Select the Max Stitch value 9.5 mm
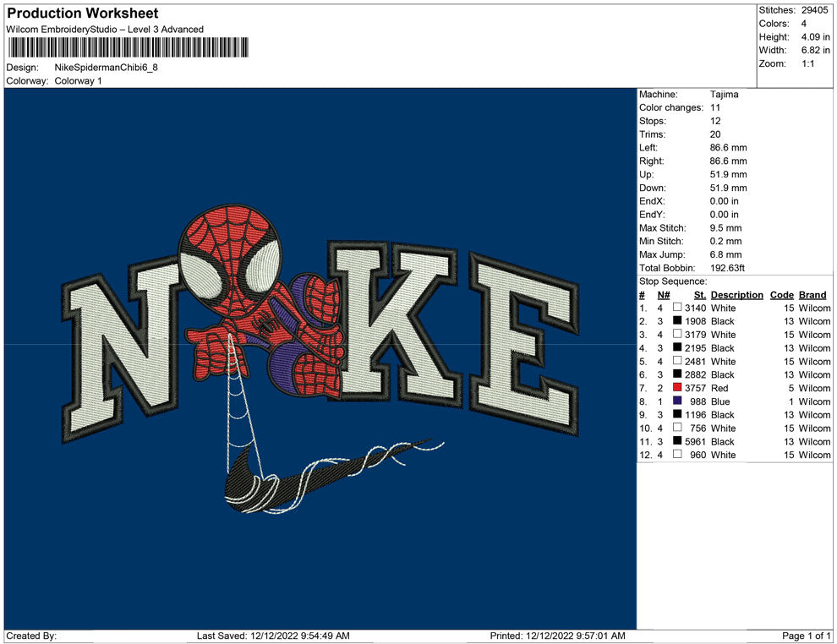 pos(725,228)
